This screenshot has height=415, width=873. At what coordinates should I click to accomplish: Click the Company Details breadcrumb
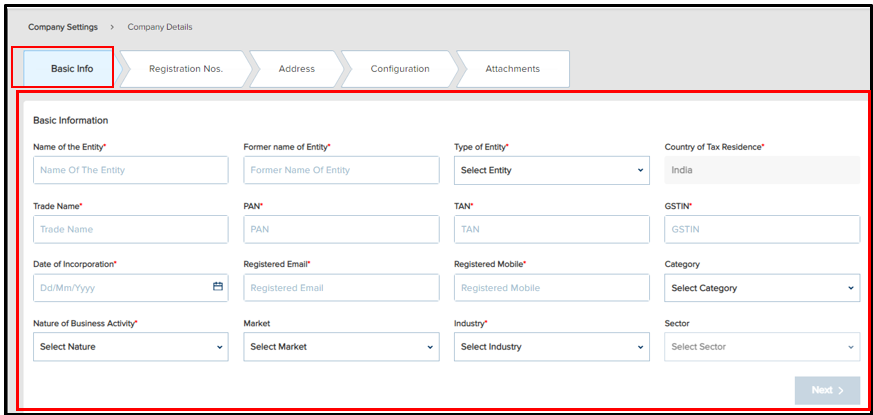(x=160, y=27)
